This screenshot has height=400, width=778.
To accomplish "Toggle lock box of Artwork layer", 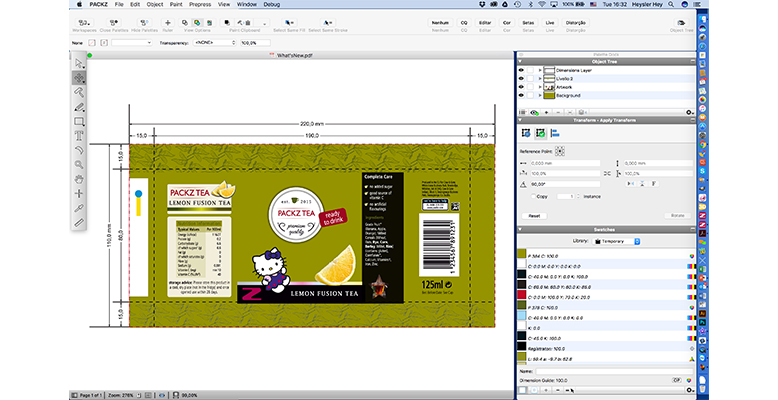I will coord(530,87).
